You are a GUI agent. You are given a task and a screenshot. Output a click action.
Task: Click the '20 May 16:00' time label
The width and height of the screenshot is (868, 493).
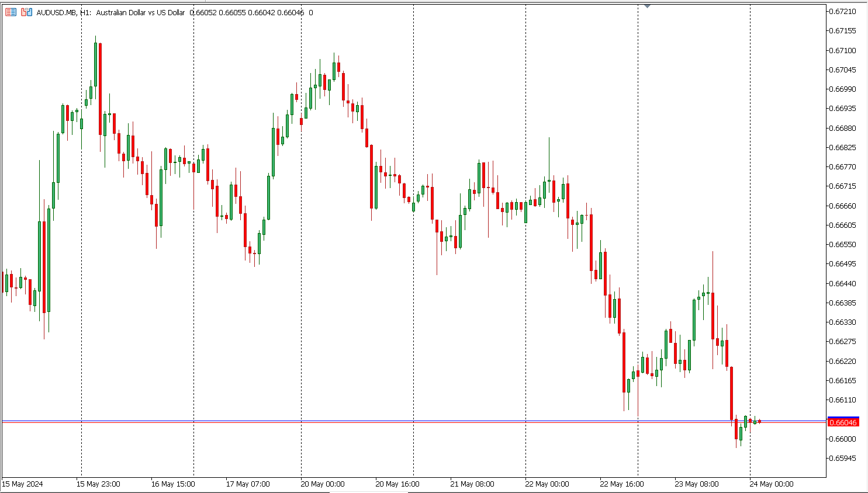(x=397, y=484)
